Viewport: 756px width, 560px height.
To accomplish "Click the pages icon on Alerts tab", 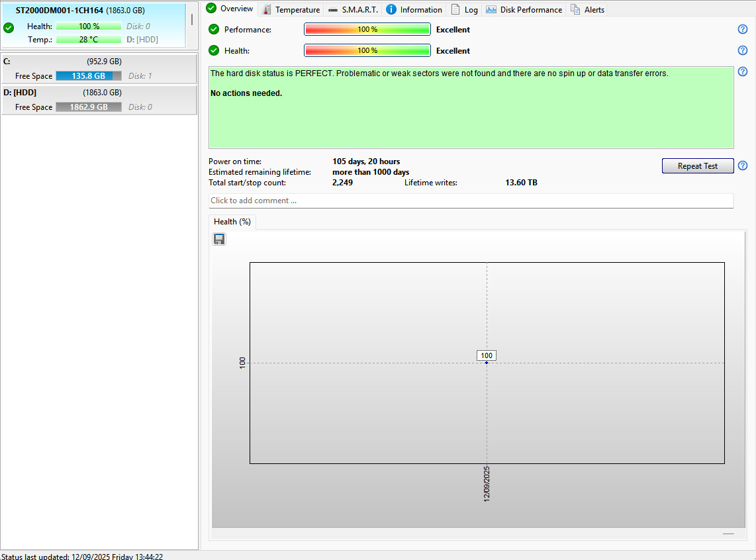I will pos(575,9).
